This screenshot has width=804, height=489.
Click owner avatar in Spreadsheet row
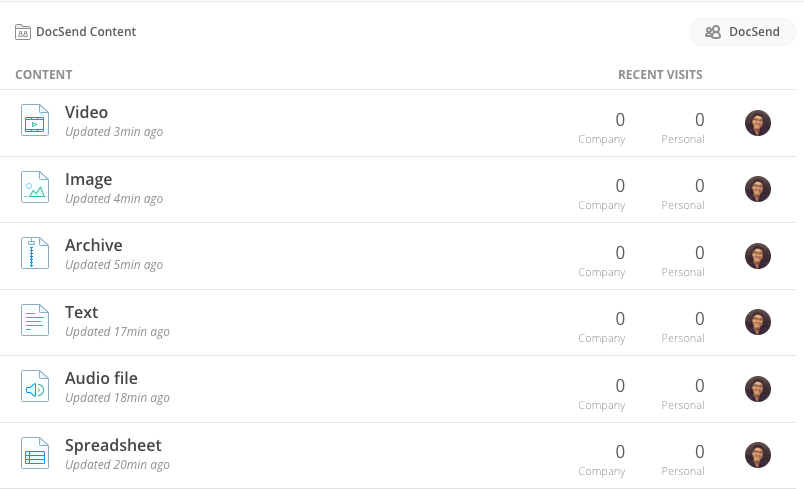(758, 455)
